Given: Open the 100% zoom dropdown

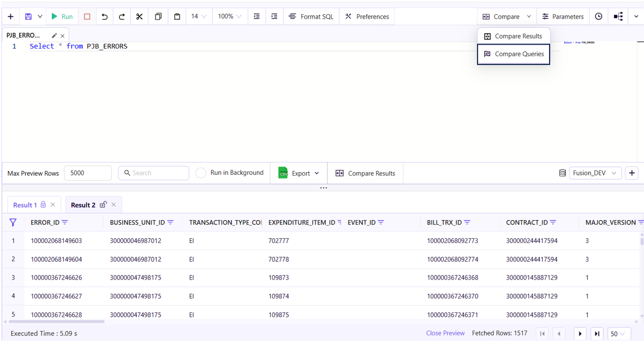Looking at the screenshot, I should (230, 16).
